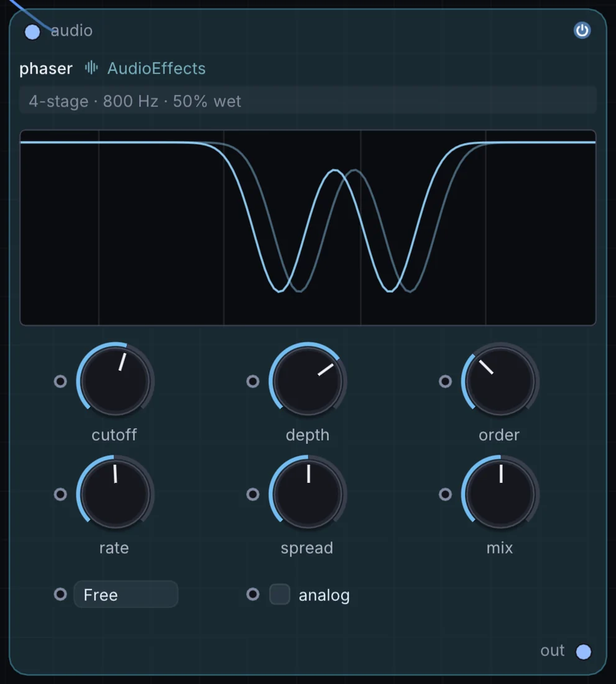
Task: Click the phaser module title
Action: click(46, 68)
